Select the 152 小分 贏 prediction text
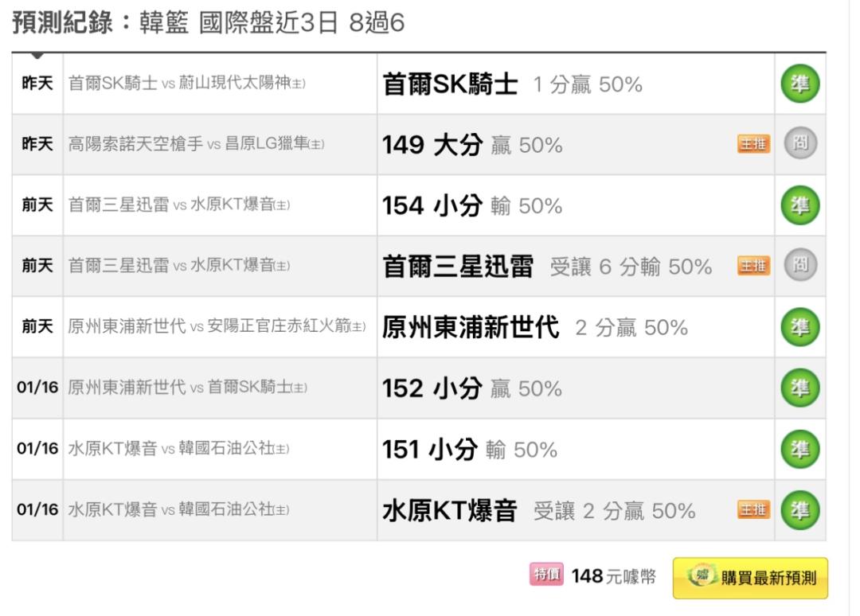This screenshot has width=860, height=616. tap(472, 388)
